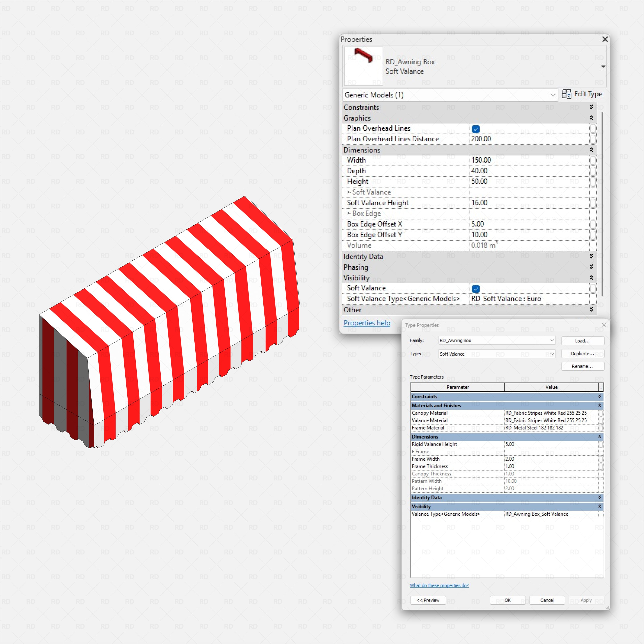The width and height of the screenshot is (644, 644).
Task: Open the Type dropdown showing Soft Valance
Action: [497, 354]
